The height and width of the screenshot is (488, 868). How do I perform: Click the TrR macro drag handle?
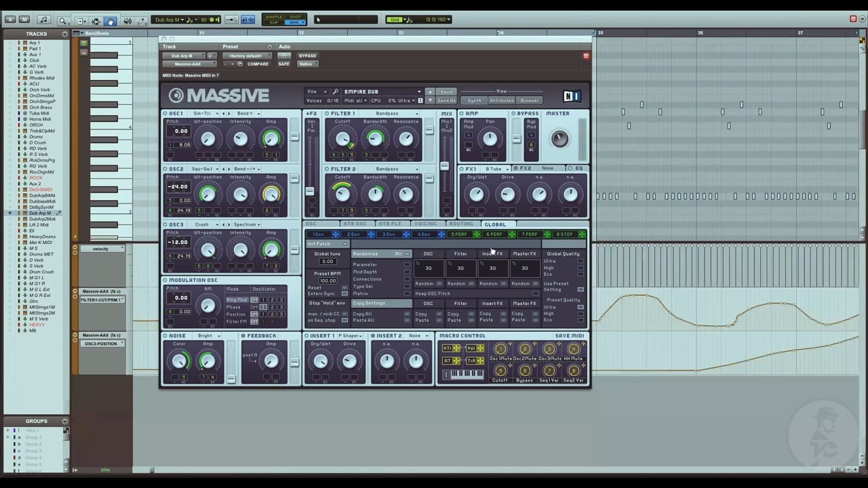pyautogui.click(x=480, y=361)
